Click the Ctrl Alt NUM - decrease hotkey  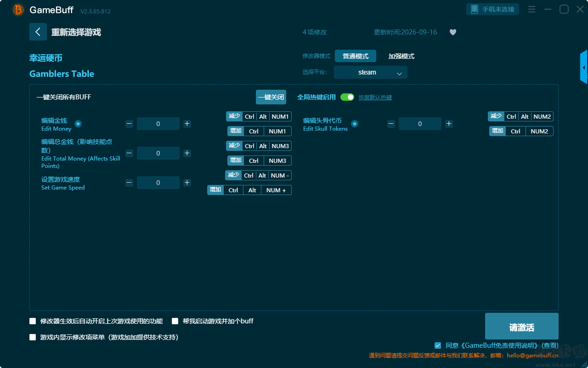(258, 175)
